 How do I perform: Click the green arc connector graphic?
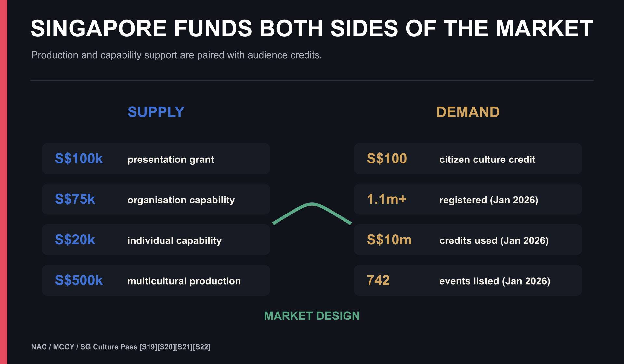point(312,213)
